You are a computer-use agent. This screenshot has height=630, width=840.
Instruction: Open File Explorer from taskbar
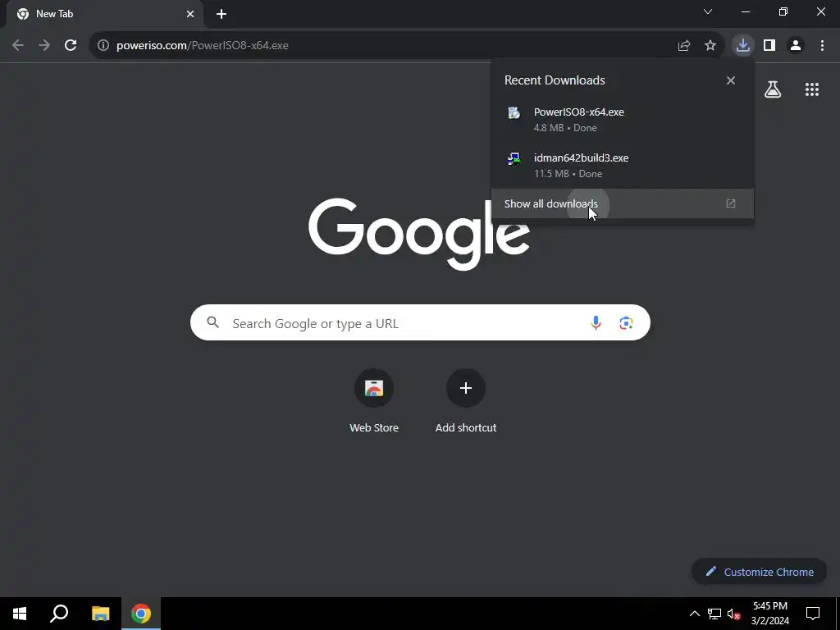[x=100, y=614]
